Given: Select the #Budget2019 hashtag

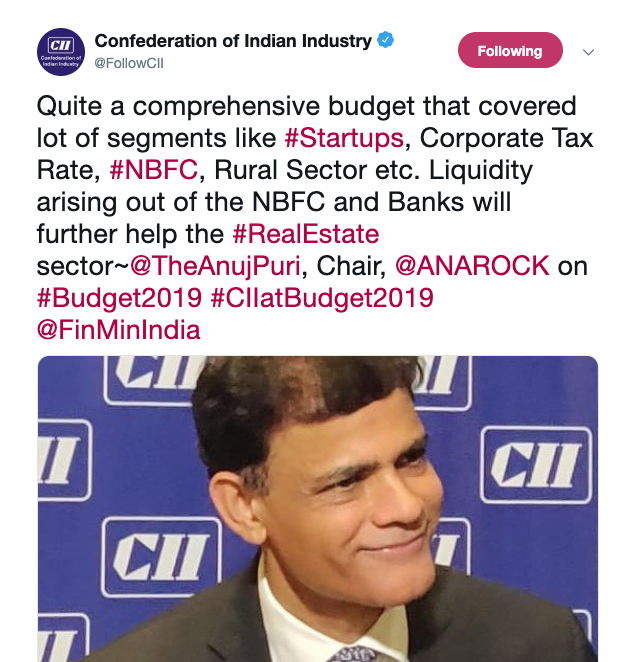Looking at the screenshot, I should tap(120, 298).
